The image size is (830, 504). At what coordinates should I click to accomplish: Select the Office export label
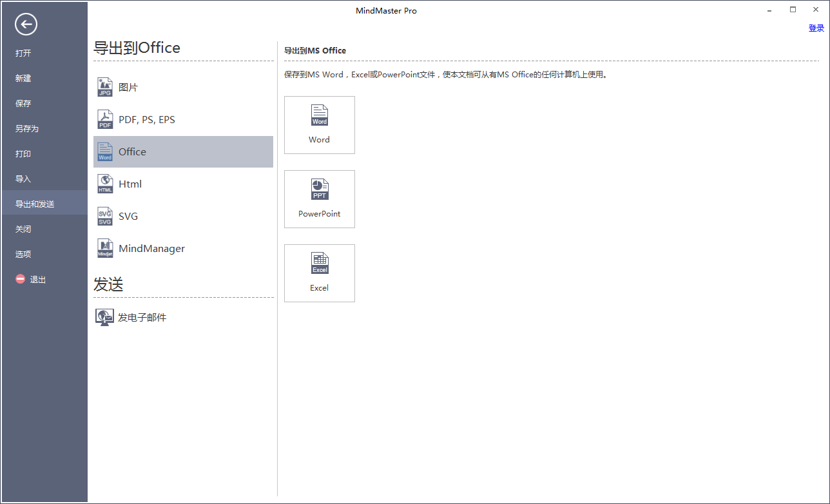click(132, 151)
